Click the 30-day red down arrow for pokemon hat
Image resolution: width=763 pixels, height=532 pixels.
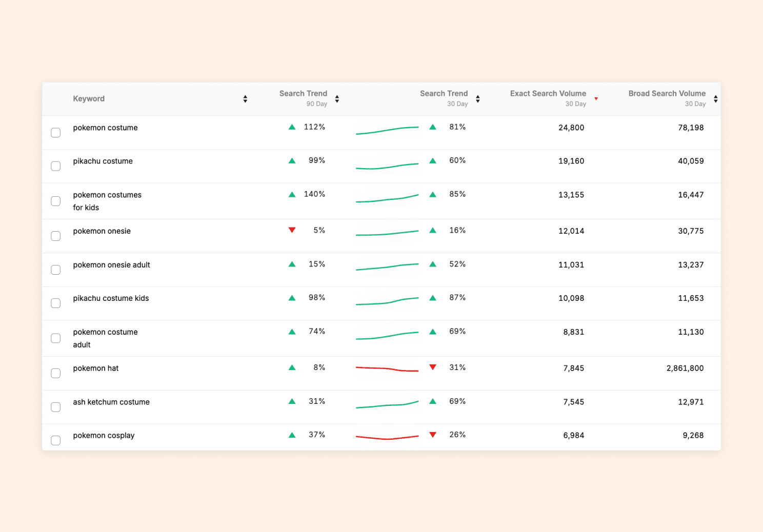tap(433, 367)
